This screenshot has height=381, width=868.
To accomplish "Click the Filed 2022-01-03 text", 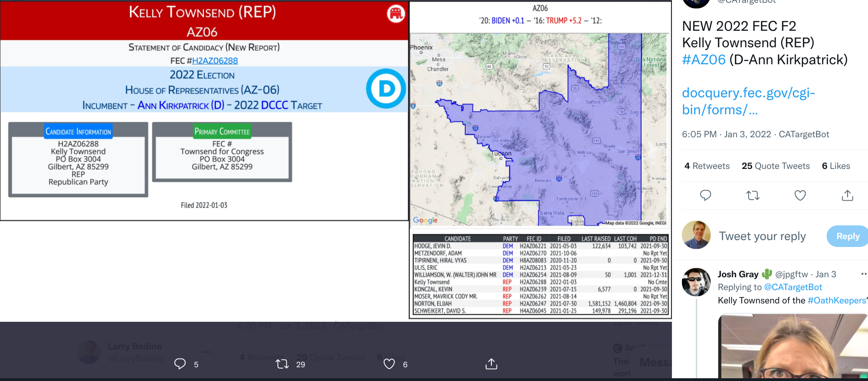I will click(x=204, y=205).
